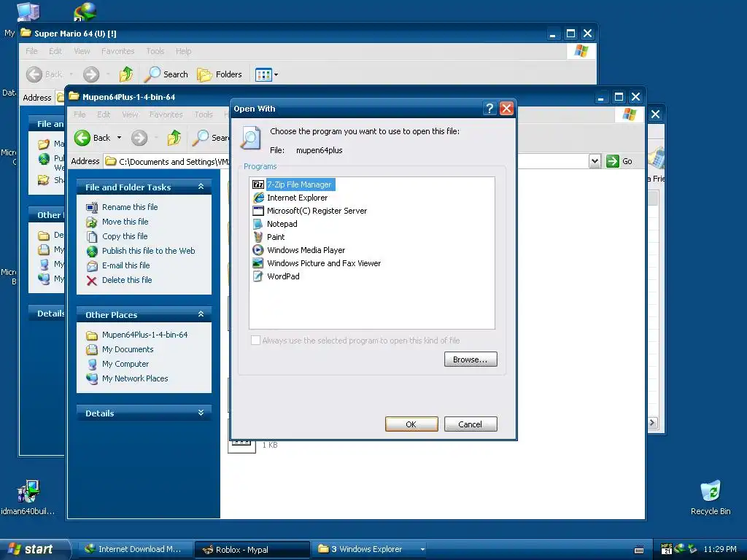Image resolution: width=747 pixels, height=560 pixels.
Task: Open Mupen64Plus-1-4-bin-64 under Other Places
Action: (144, 335)
